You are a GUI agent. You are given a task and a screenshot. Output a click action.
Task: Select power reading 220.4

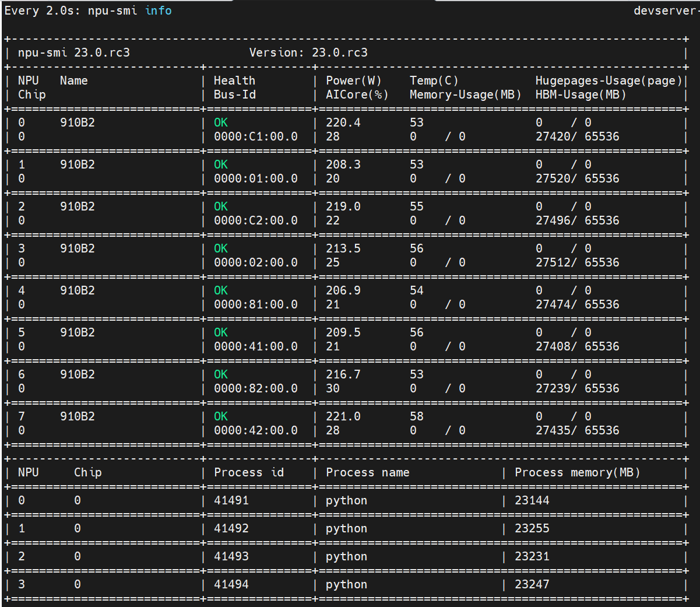pyautogui.click(x=343, y=122)
